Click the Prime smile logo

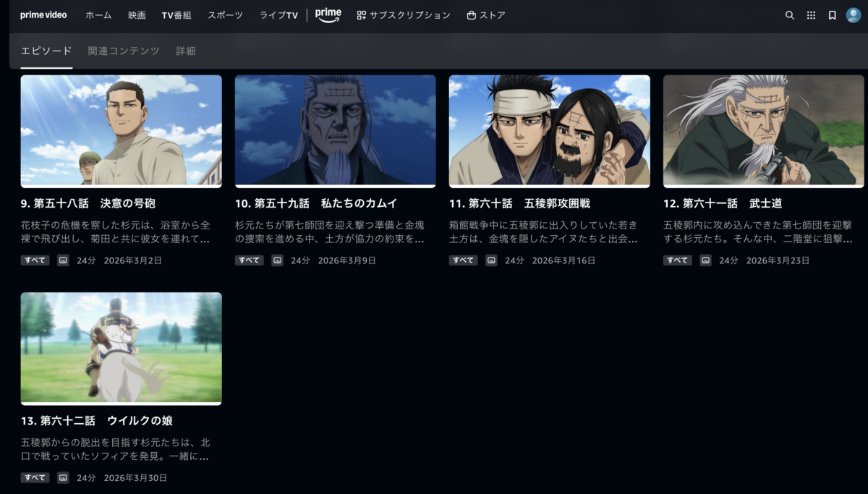tap(328, 15)
